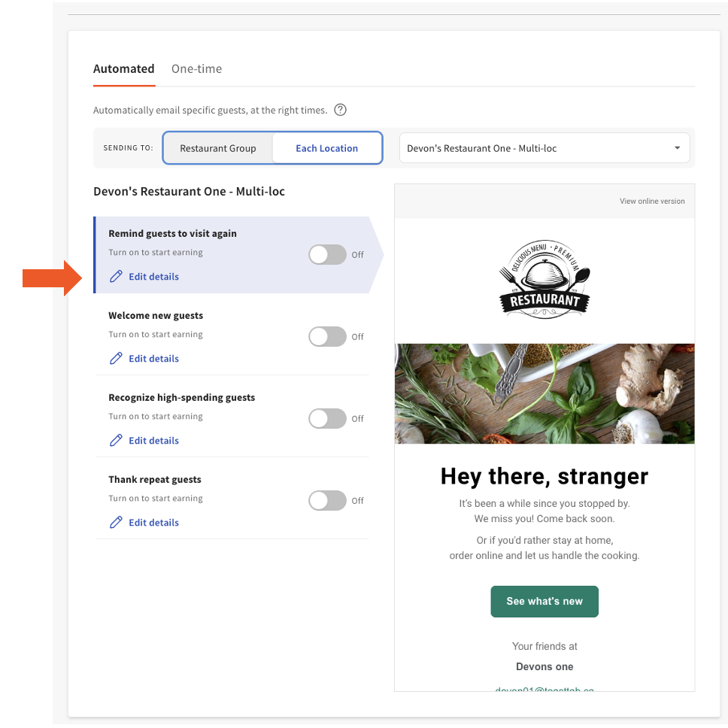This screenshot has width=728, height=728.
Task: Select Restaurant Group sending option
Action: (x=218, y=148)
